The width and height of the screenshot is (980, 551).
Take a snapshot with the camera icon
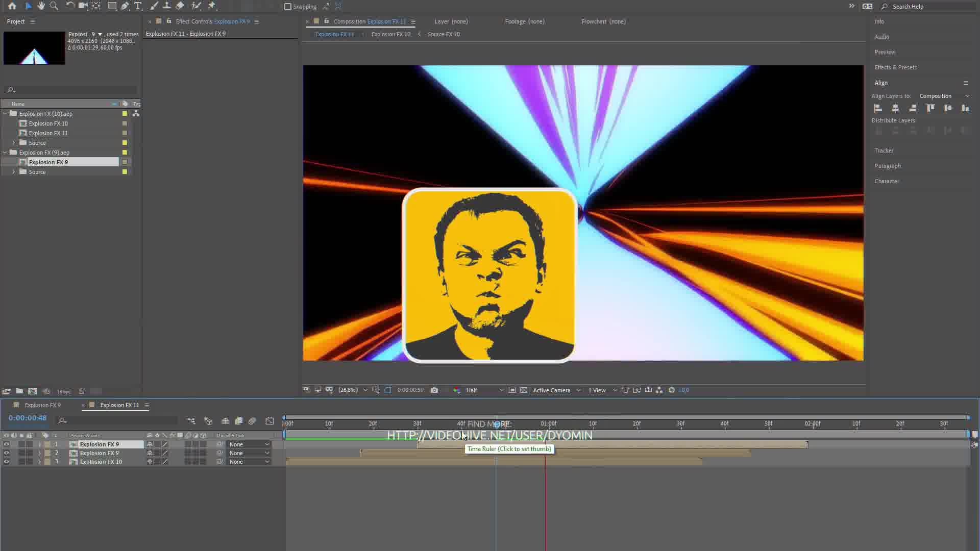pyautogui.click(x=434, y=390)
